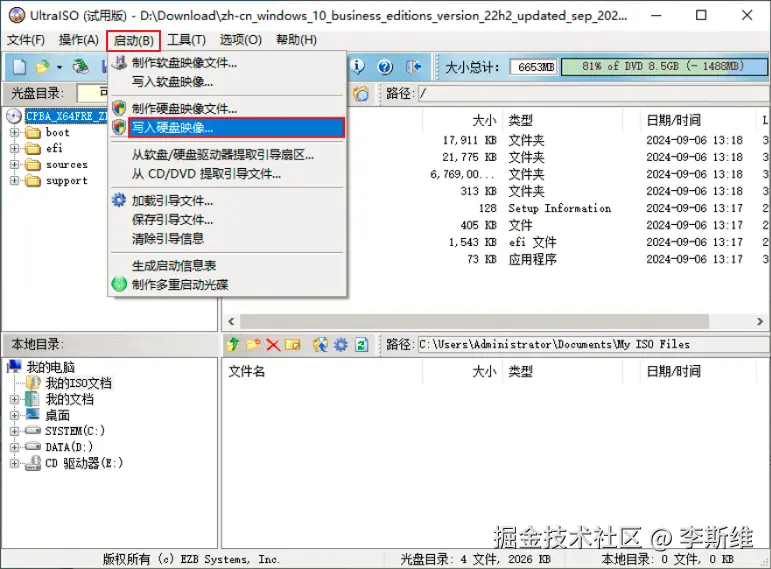Choose 从 CD/DVD 提取引导文件 entry
771x569 pixels.
click(228, 174)
